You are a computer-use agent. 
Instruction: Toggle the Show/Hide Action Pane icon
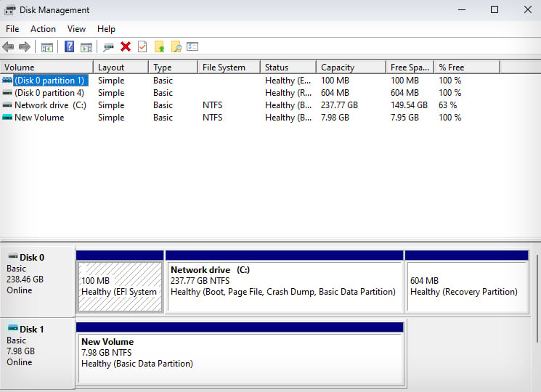(x=86, y=47)
